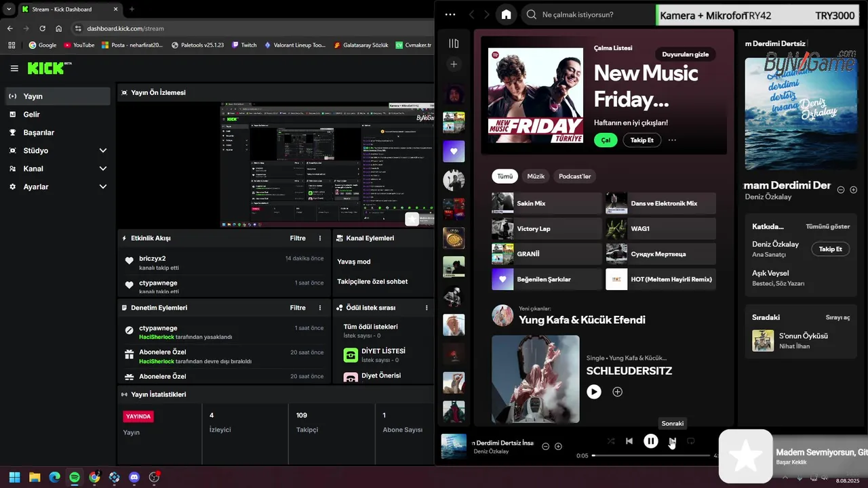Click Tümünü göster in credits

click(x=827, y=226)
